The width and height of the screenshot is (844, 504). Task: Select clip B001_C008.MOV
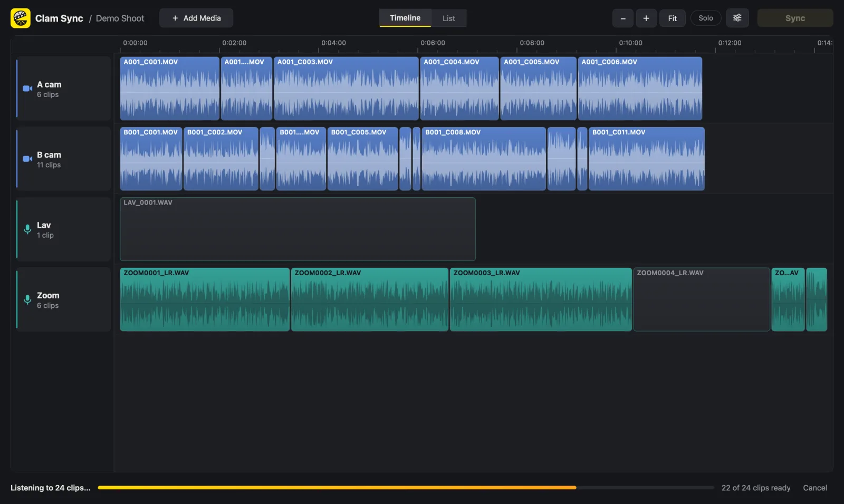click(x=484, y=159)
